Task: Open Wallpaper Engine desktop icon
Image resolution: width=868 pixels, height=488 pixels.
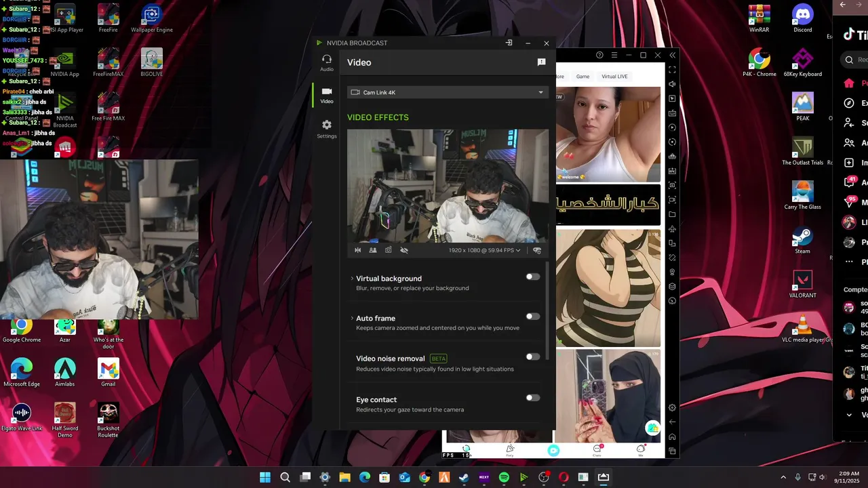Action: click(x=152, y=19)
